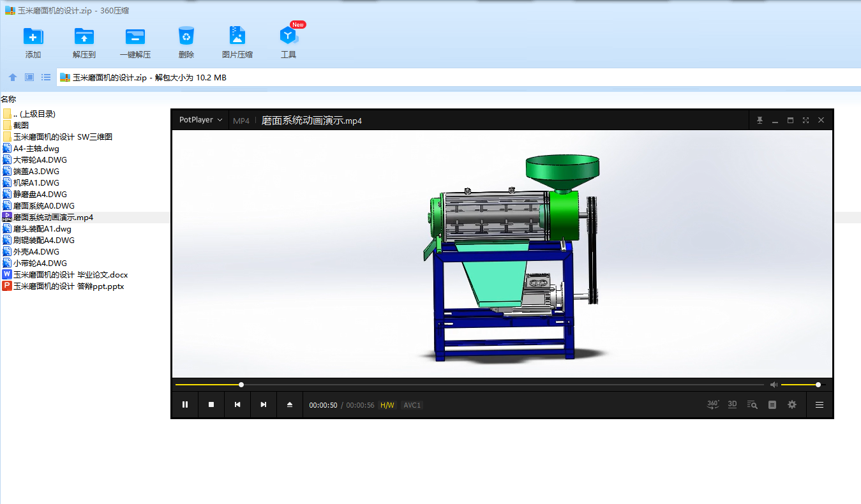Maximize the PotPlayer window
The width and height of the screenshot is (861, 504).
pos(791,120)
